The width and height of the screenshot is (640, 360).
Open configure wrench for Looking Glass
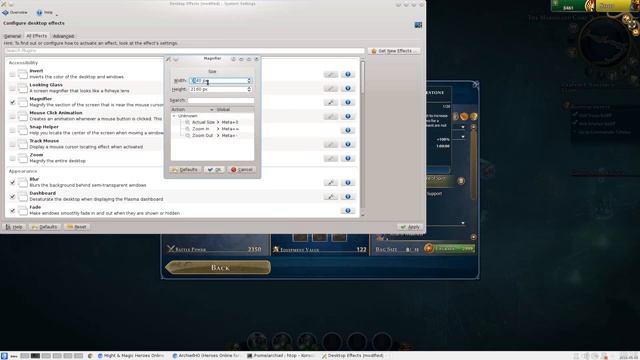[331, 88]
